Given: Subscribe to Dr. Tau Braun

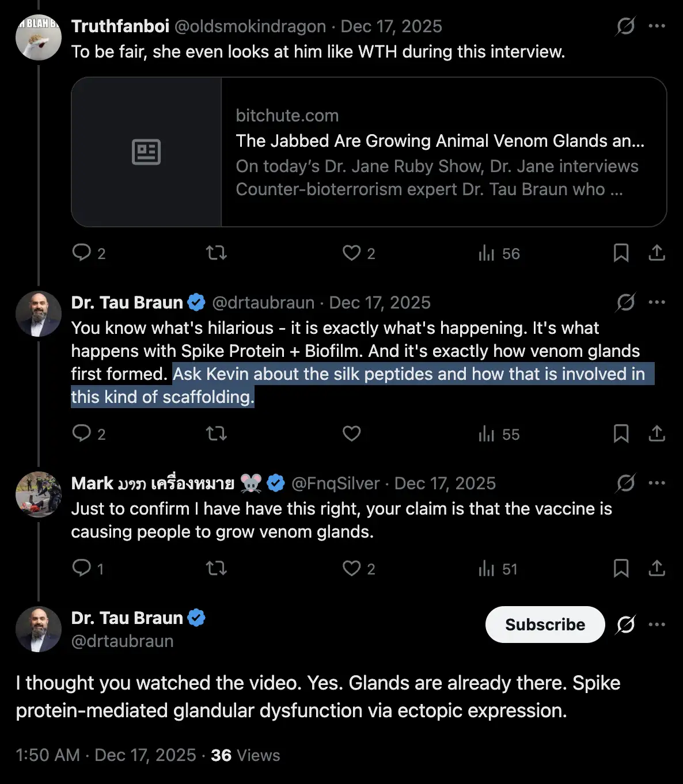Looking at the screenshot, I should pos(545,625).
